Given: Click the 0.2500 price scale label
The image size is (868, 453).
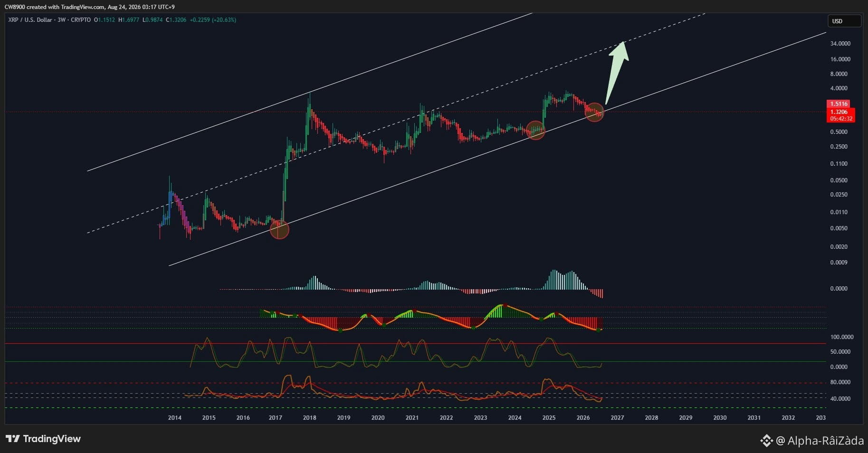Looking at the screenshot, I should tap(839, 147).
